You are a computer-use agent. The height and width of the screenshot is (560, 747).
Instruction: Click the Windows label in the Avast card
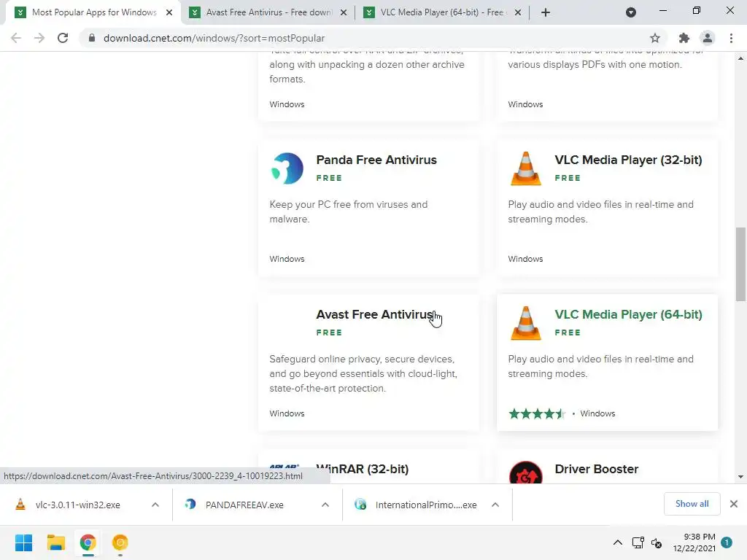(287, 413)
